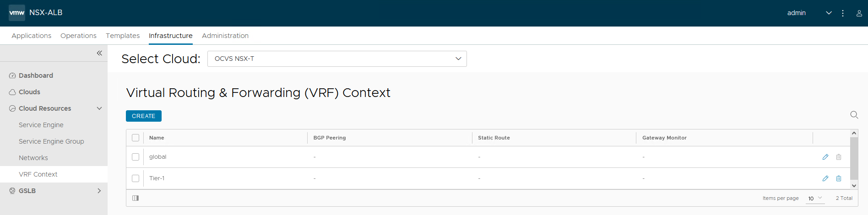This screenshot has width=868, height=215.
Task: Open Networks in sidebar
Action: (33, 158)
